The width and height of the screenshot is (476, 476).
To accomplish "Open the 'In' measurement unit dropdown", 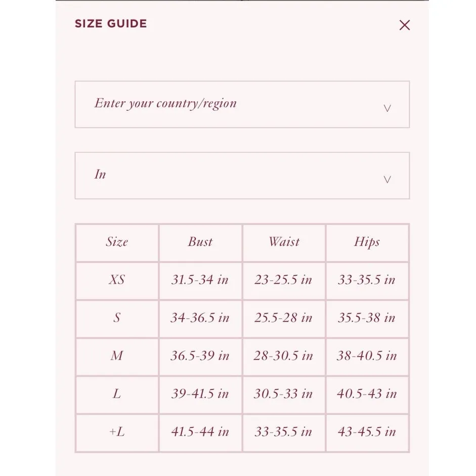I will pos(242,176).
